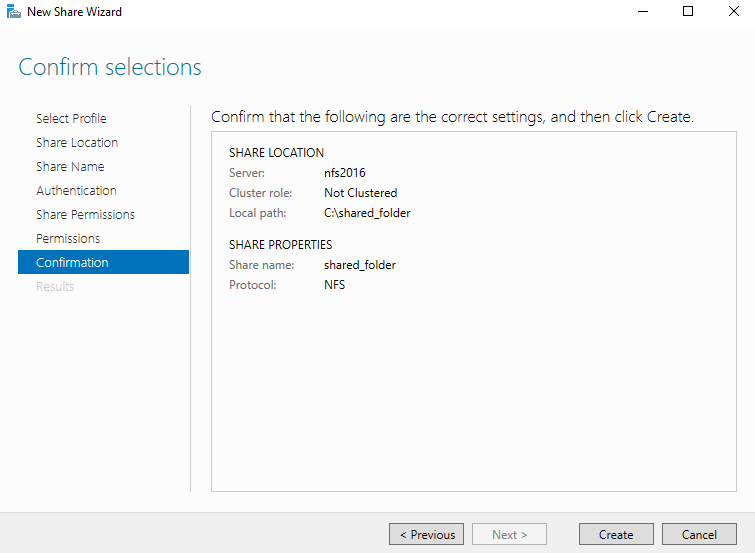Open the Share Location step
755x553 pixels.
(77, 143)
